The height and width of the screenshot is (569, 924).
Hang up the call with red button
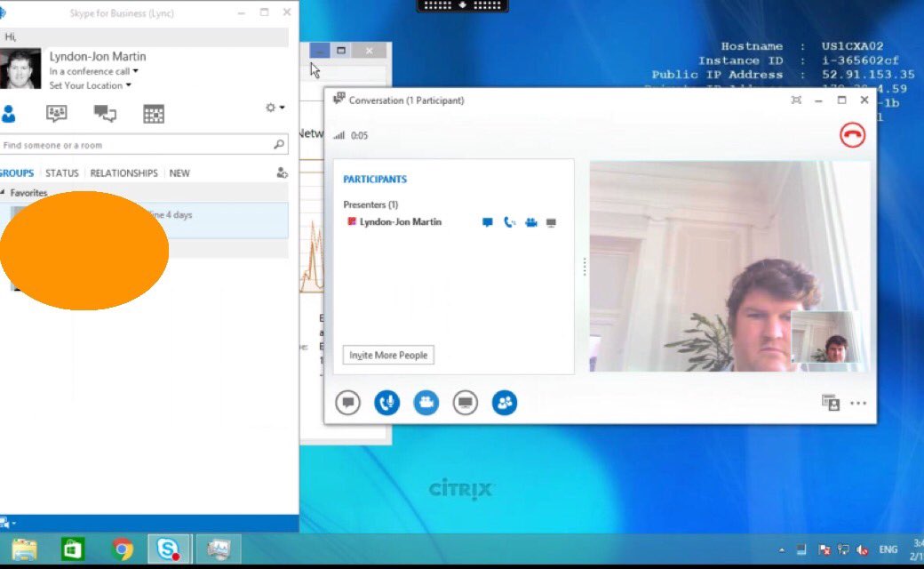pyautogui.click(x=852, y=135)
